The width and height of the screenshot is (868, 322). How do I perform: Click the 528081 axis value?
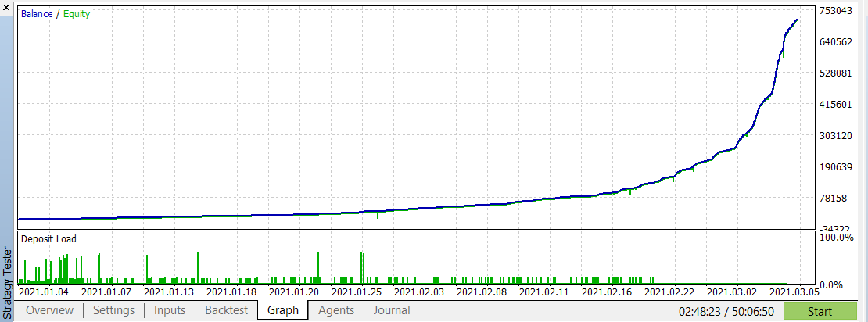(x=836, y=73)
